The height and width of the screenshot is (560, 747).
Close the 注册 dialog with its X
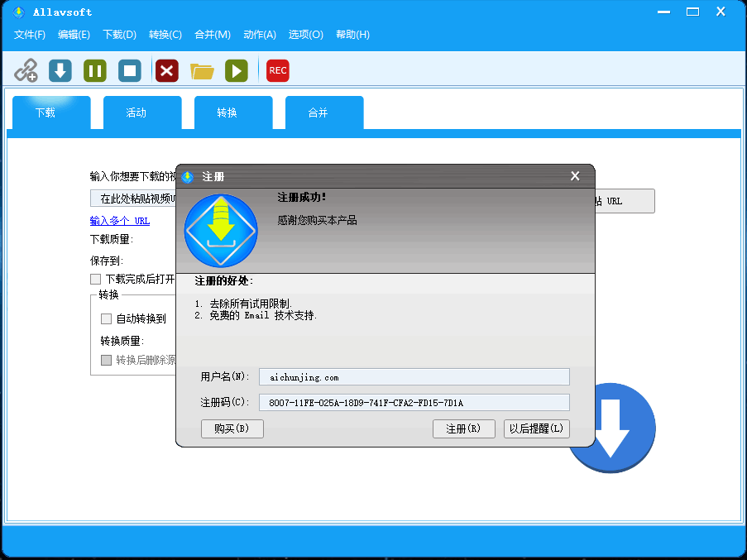[x=575, y=176]
